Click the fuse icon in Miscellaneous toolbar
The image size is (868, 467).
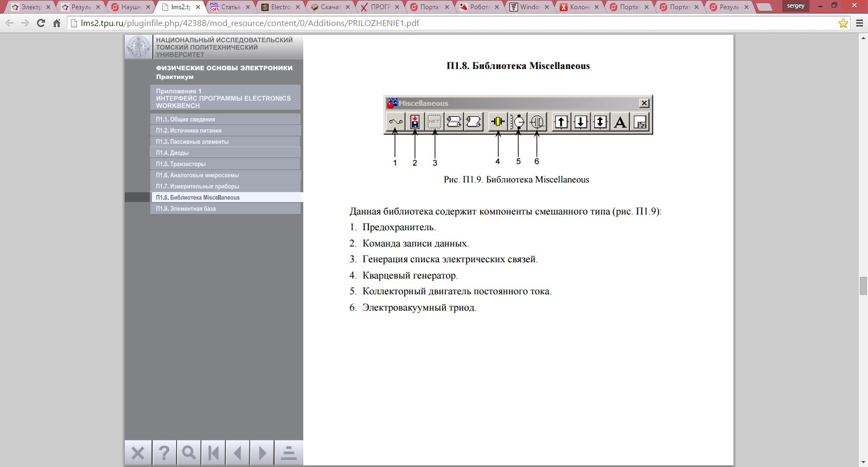click(395, 122)
